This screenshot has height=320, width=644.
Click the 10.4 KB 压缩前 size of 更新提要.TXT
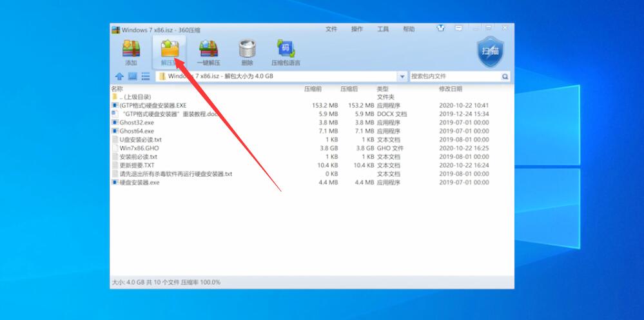click(x=327, y=165)
